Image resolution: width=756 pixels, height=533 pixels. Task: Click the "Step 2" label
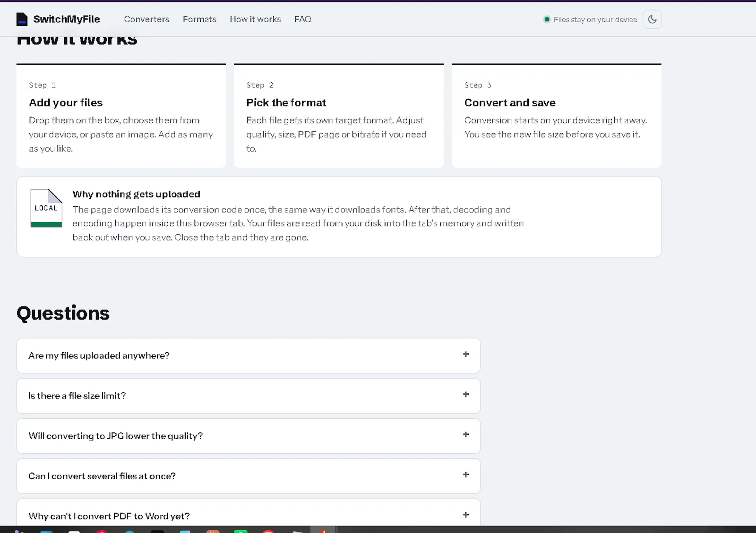coord(260,85)
